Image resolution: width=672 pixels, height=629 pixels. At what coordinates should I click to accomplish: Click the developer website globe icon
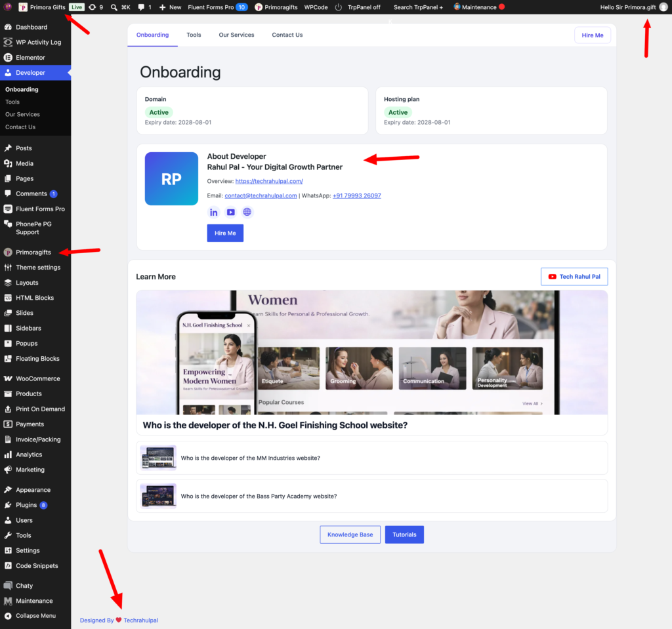coord(247,212)
